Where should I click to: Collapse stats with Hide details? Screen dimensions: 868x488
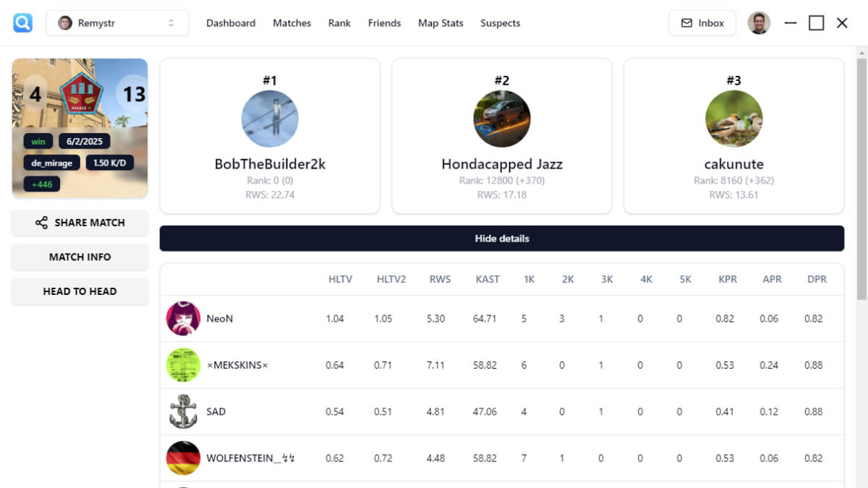coord(501,239)
